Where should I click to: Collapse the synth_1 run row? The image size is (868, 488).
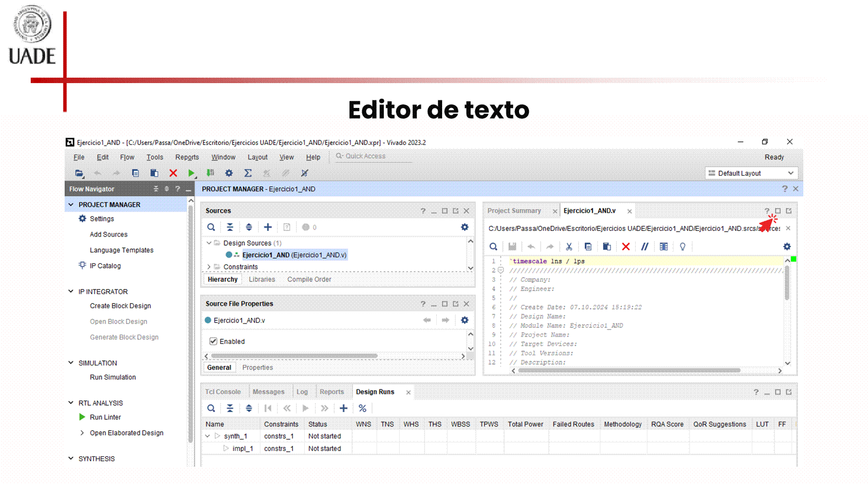point(208,436)
